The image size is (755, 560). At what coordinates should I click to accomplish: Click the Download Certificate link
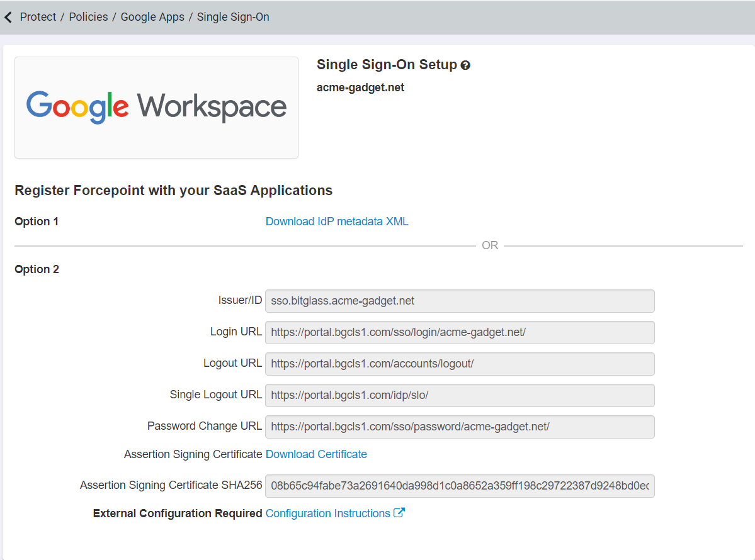316,454
